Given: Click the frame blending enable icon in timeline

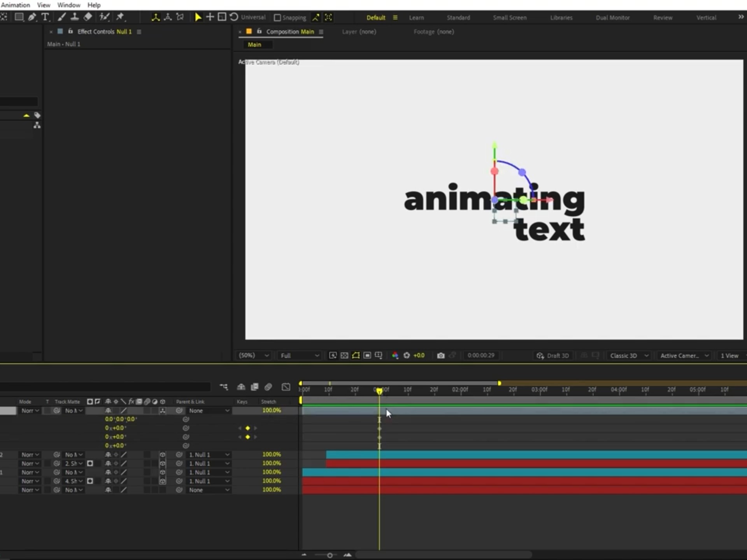Looking at the screenshot, I should (255, 387).
